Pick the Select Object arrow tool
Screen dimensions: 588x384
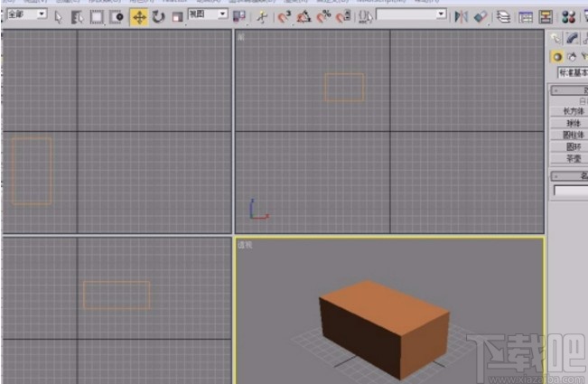(58, 17)
